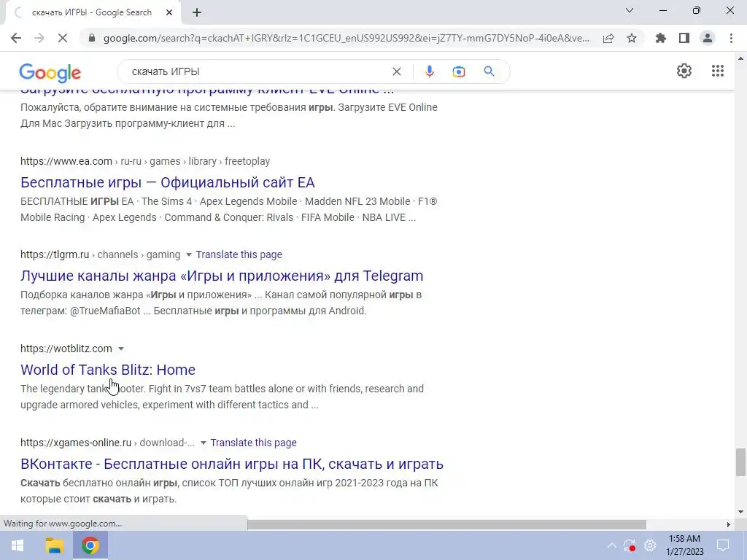747x560 pixels.
Task: Click the tray sync icon with red dot
Action: click(630, 545)
